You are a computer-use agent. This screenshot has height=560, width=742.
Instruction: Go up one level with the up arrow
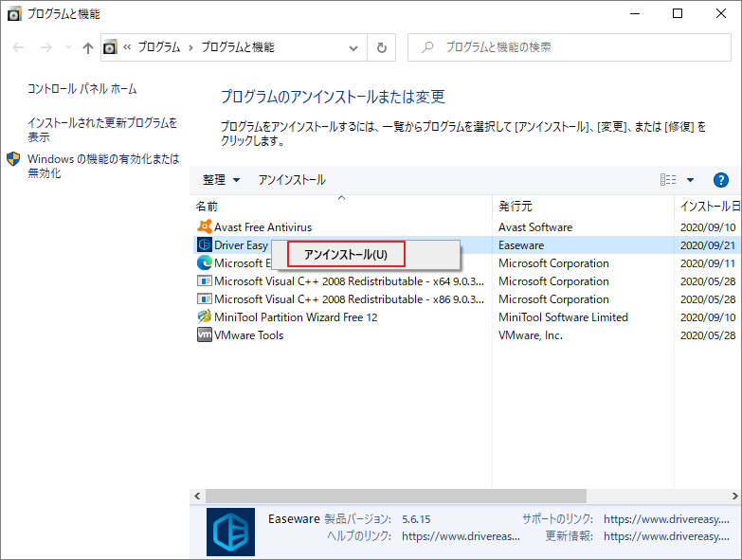pos(87,47)
